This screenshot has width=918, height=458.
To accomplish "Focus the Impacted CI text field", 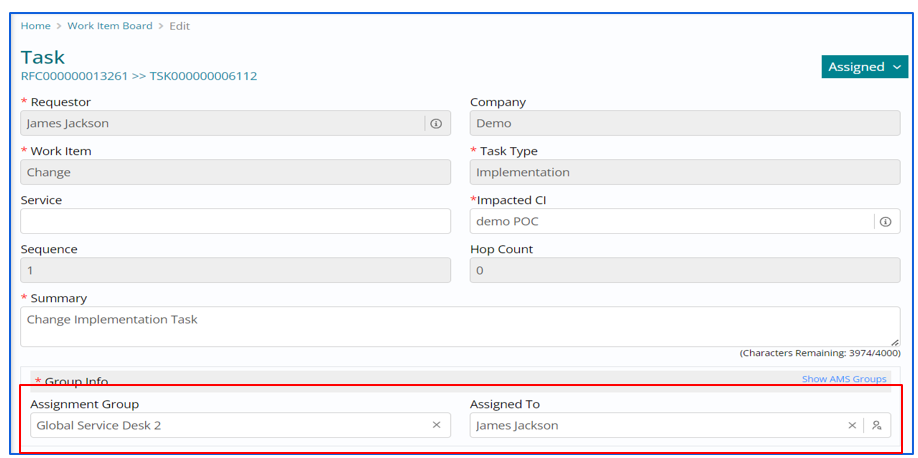I will tap(670, 222).
